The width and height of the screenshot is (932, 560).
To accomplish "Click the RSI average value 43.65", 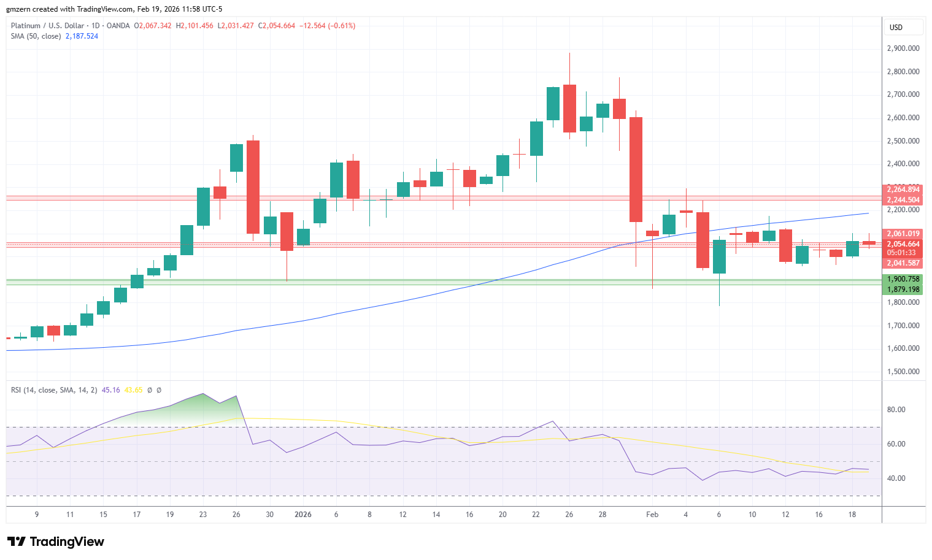I will [133, 390].
